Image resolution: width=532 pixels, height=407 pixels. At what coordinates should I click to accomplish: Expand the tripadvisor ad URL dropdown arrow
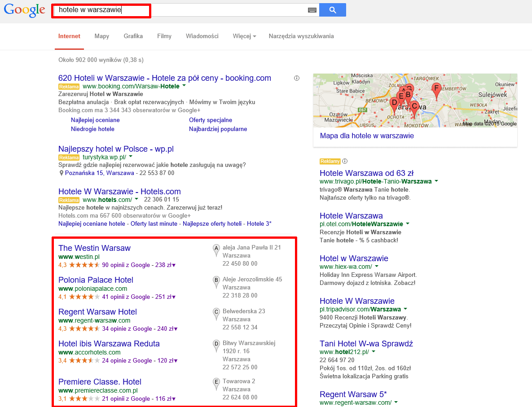click(x=405, y=309)
